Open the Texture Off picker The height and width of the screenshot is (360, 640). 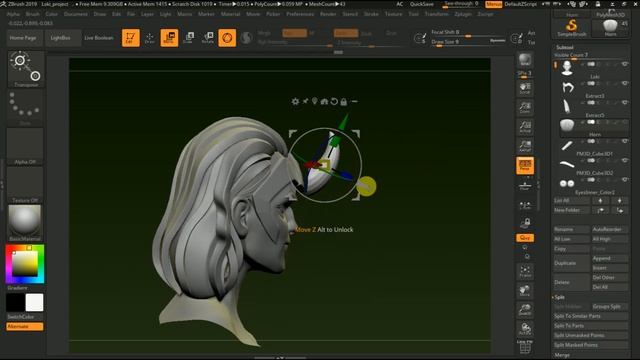pyautogui.click(x=25, y=184)
